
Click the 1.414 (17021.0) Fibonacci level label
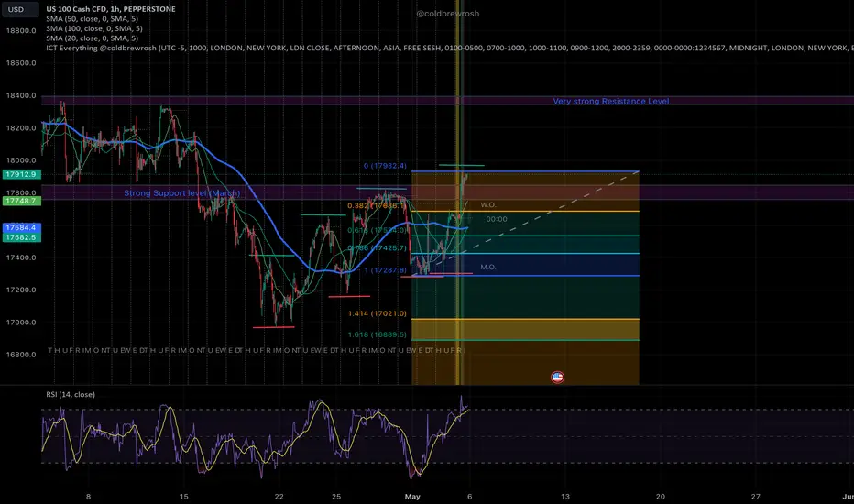[x=377, y=313]
